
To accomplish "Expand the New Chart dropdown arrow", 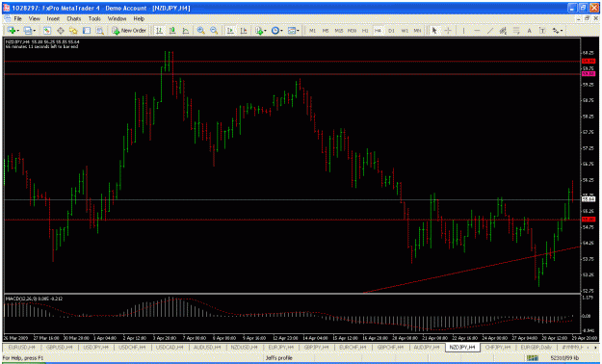I will click(x=18, y=31).
